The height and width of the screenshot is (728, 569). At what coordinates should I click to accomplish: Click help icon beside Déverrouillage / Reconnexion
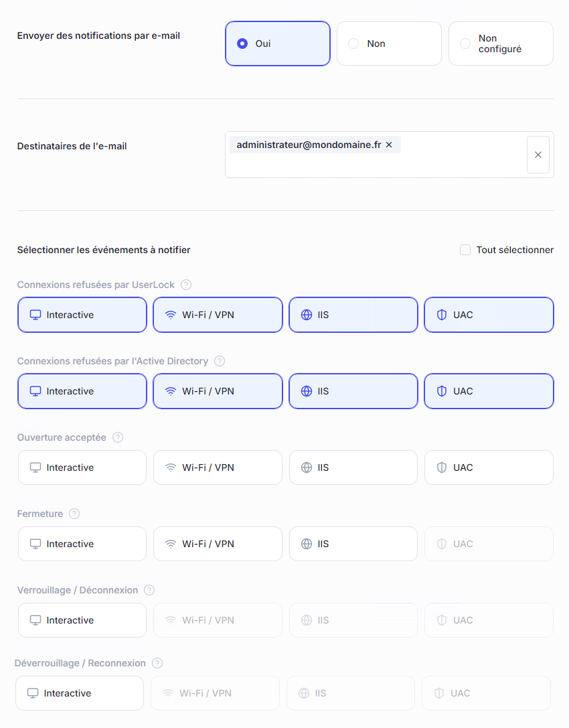(x=157, y=663)
